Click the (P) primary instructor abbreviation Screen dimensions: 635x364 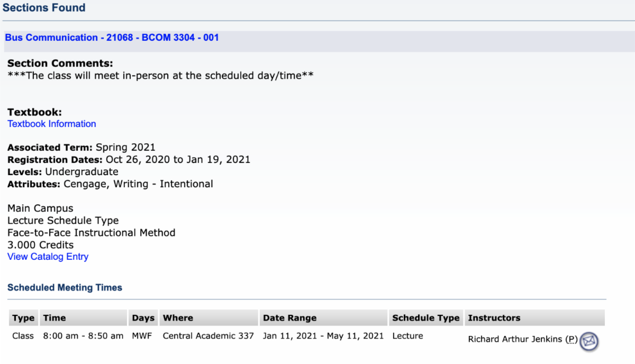pyautogui.click(x=571, y=339)
